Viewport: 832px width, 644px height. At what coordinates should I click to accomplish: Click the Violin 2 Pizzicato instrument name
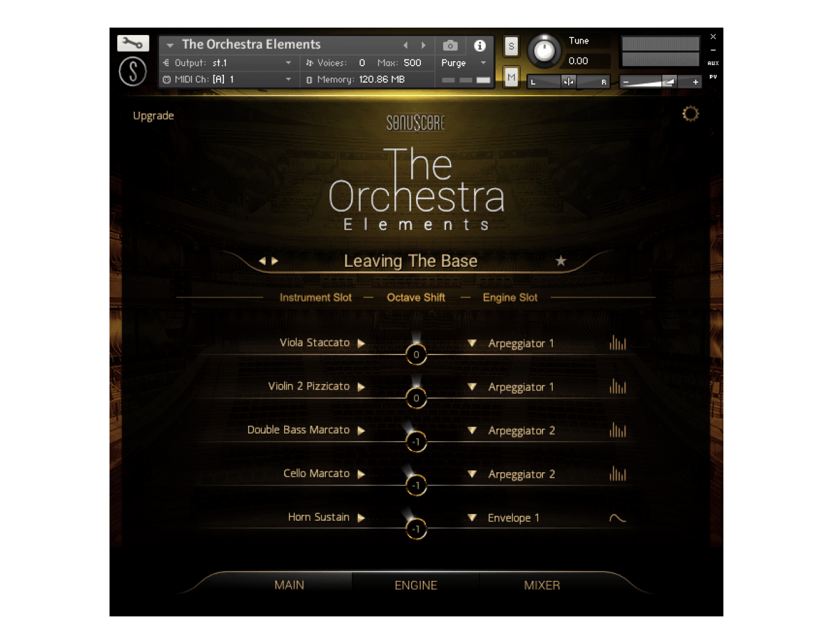(309, 386)
